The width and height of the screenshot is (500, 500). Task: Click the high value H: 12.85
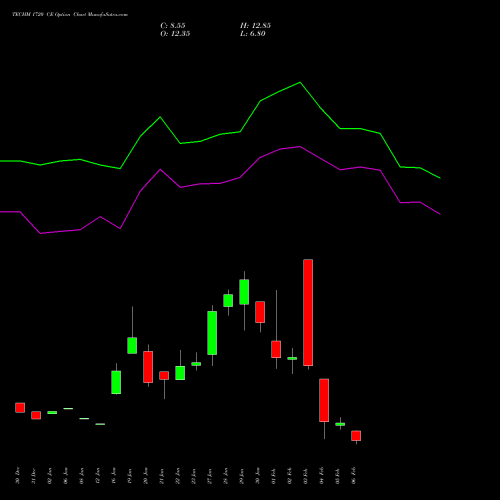pyautogui.click(x=255, y=26)
